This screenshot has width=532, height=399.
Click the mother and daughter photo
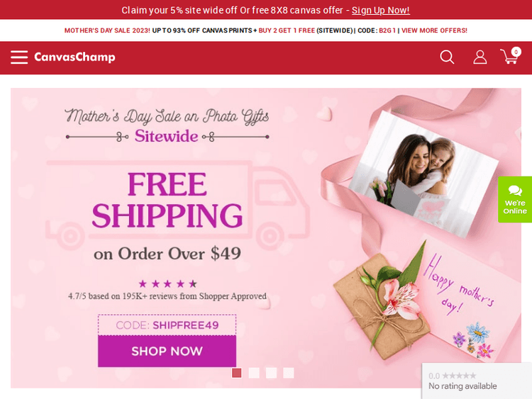click(423, 173)
